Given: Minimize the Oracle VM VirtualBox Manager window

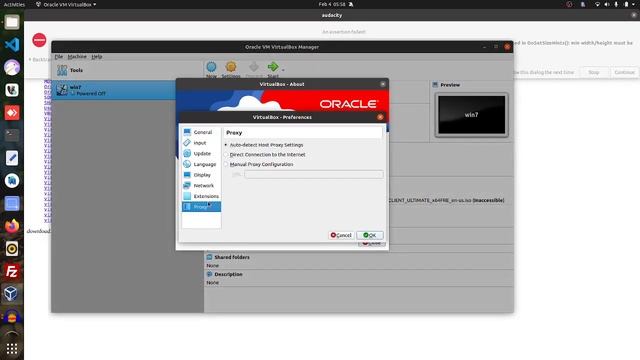Looking at the screenshot, I should click(484, 47).
